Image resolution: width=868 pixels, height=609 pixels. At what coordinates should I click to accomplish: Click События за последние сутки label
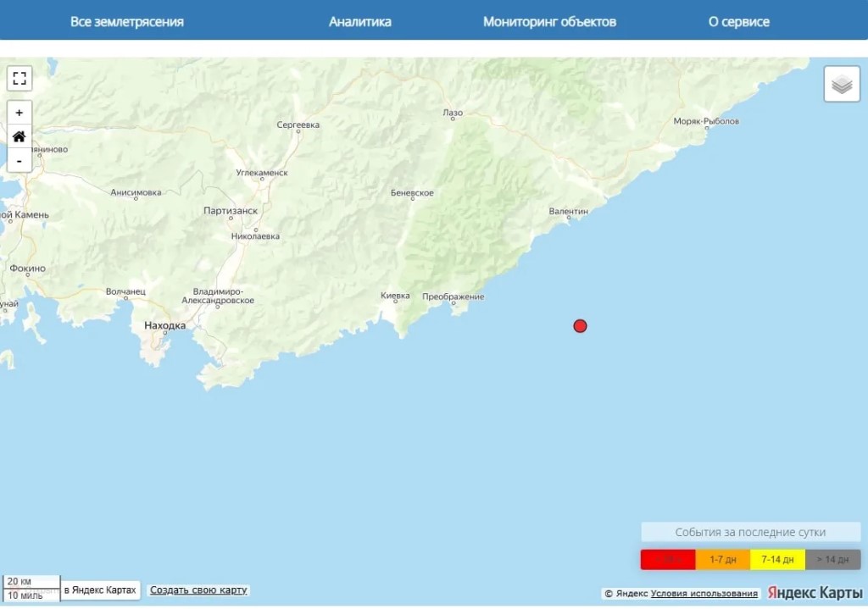pos(750,533)
